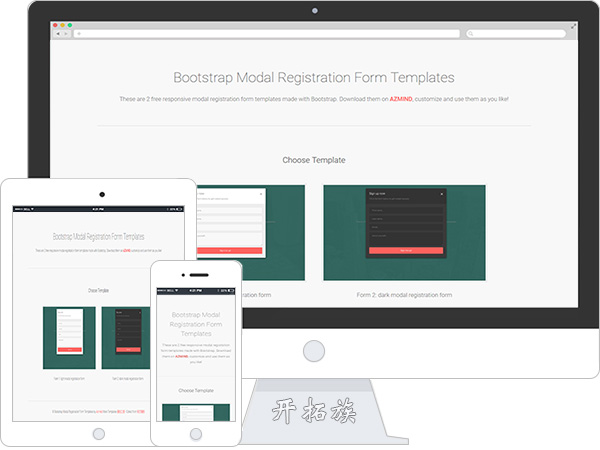The width and height of the screenshot is (600, 450).
Task: Click the browser search field on the monitor
Action: pos(516,34)
